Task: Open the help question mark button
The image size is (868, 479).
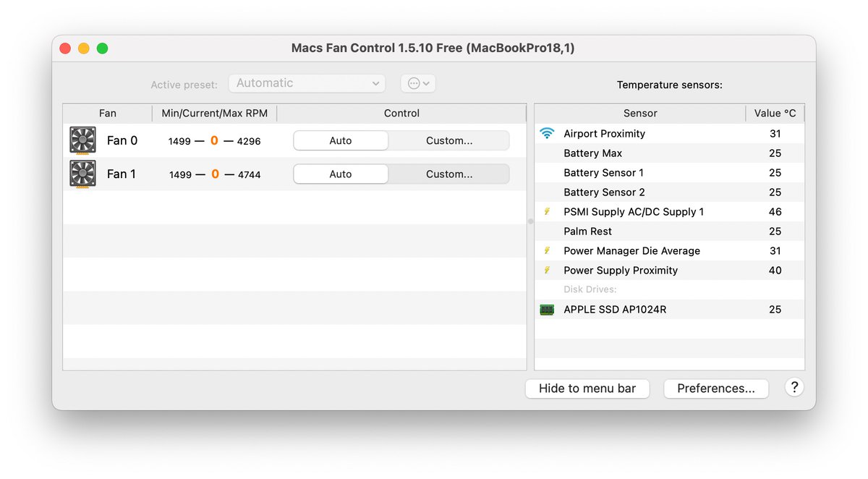Action: tap(794, 387)
